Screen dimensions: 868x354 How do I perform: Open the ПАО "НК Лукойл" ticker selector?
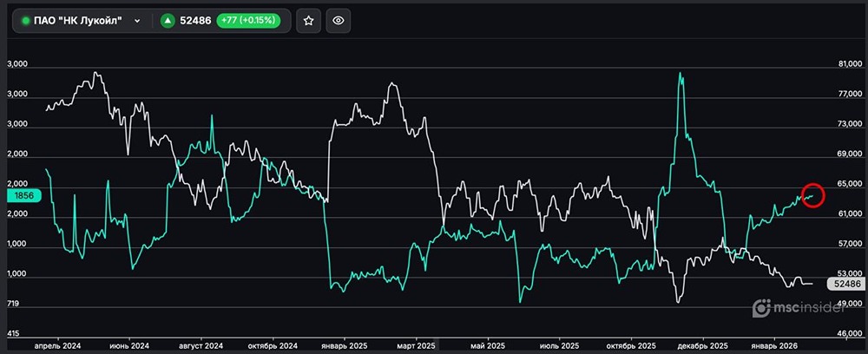(x=81, y=21)
